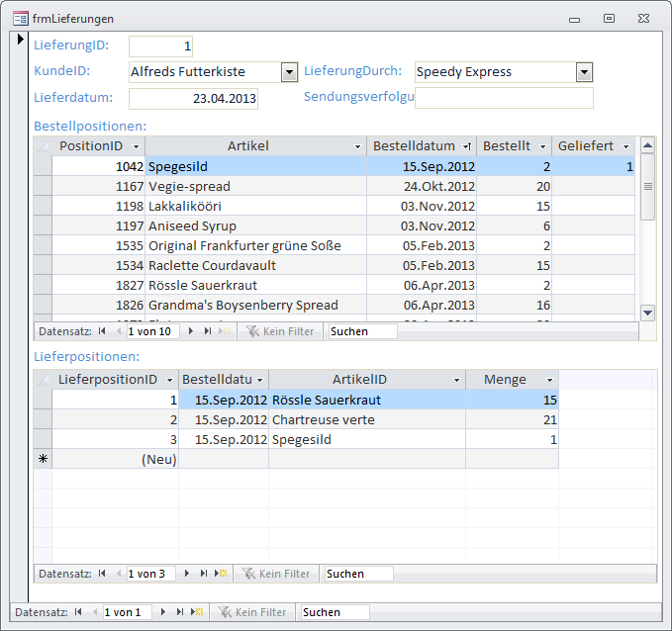Open Artikel column header filter dropdown
672x631 pixels.
[x=357, y=146]
